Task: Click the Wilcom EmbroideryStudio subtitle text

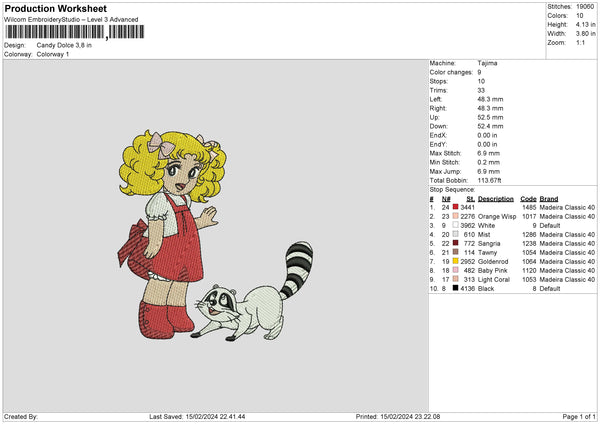Action: pyautogui.click(x=71, y=20)
